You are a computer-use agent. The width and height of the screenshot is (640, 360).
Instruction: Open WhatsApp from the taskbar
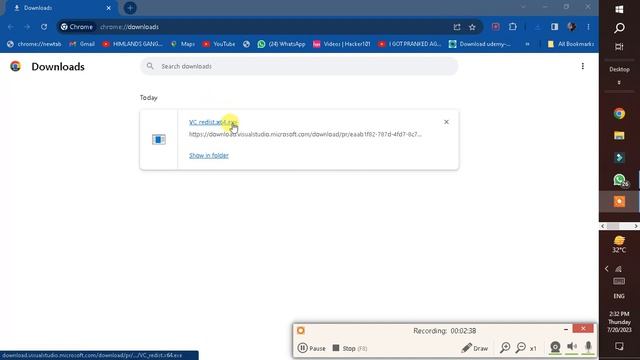tap(619, 180)
